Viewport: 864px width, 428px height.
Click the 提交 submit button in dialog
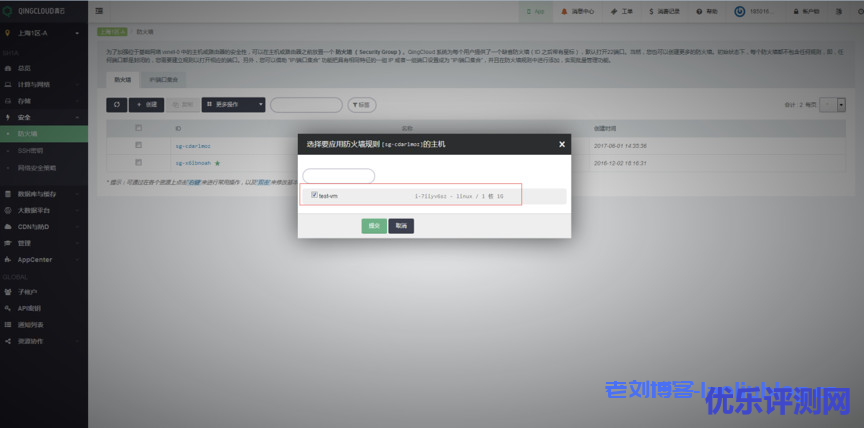pos(374,226)
